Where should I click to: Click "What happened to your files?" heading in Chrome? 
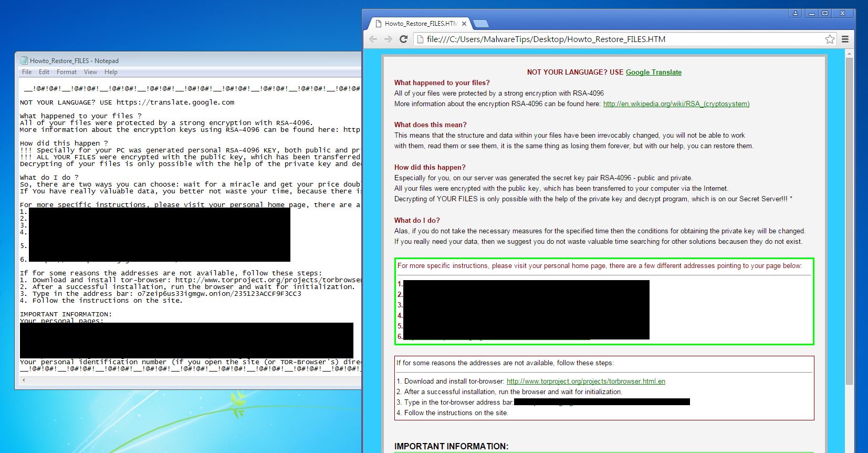(442, 83)
